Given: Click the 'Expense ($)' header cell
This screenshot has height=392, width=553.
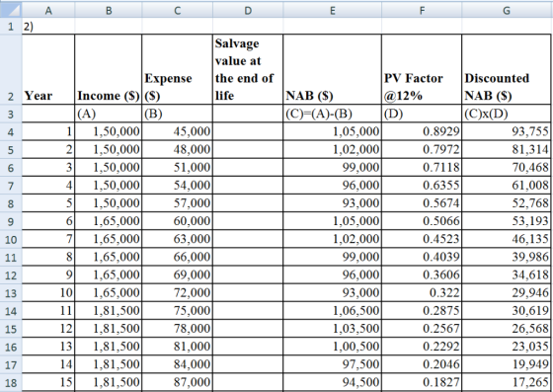Looking at the screenshot, I should [178, 69].
